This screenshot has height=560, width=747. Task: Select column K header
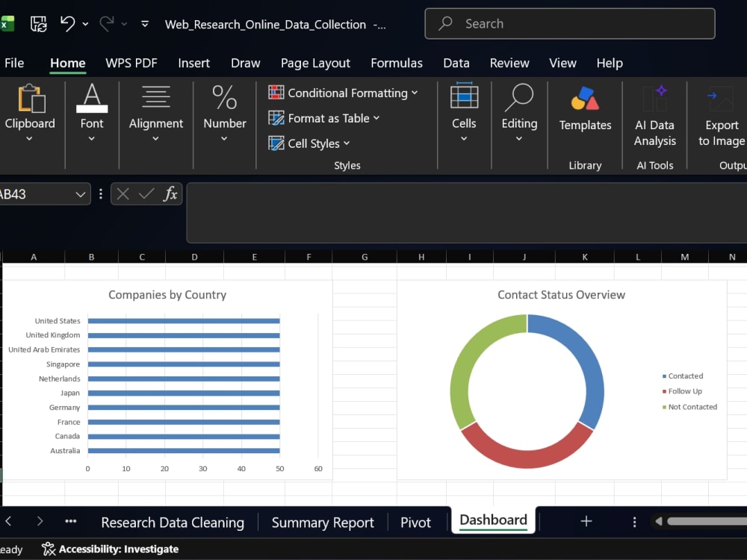coord(585,257)
